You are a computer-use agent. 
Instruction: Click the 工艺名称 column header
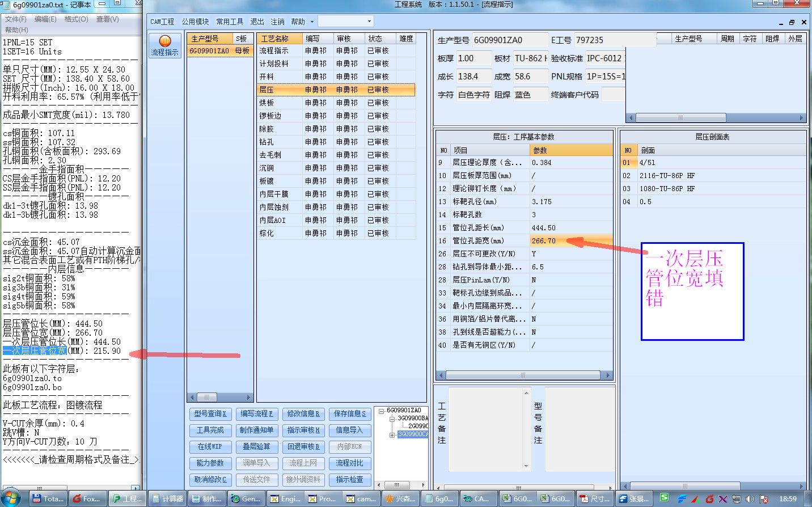coord(279,39)
